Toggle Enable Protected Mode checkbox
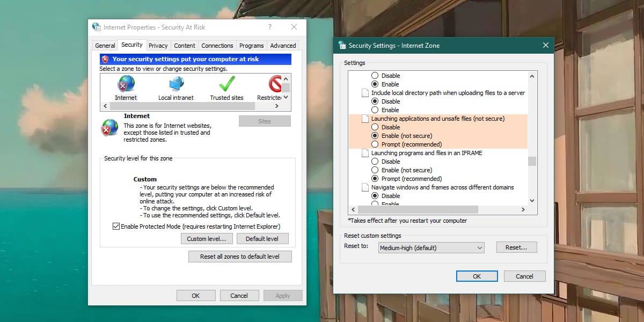 (x=116, y=226)
